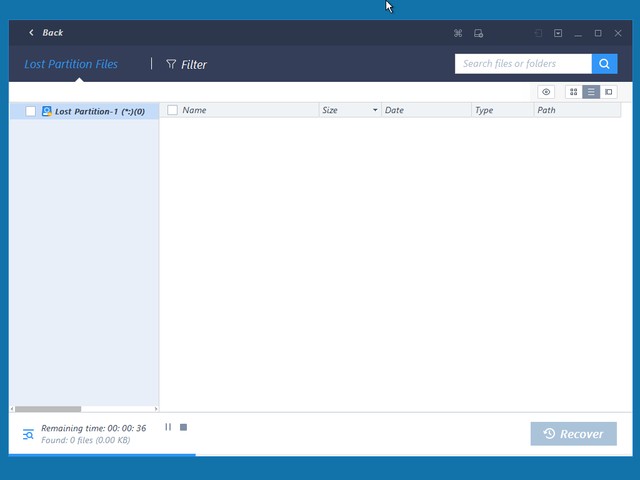Click the Back arrow button
This screenshot has height=480, width=640.
point(32,33)
